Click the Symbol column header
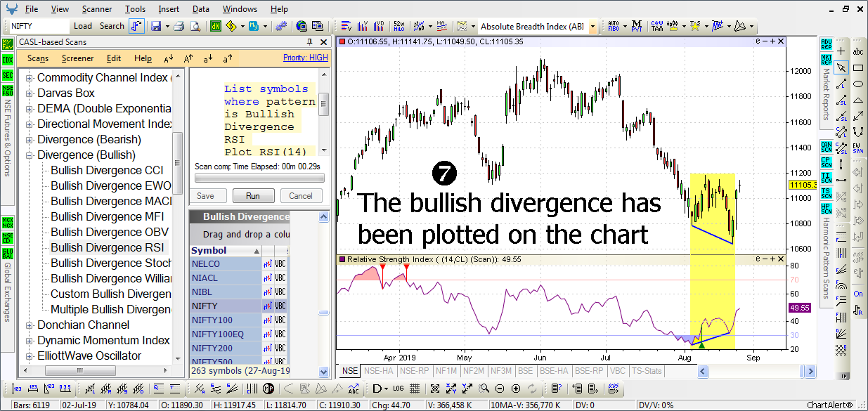The image size is (868, 411). point(226,251)
